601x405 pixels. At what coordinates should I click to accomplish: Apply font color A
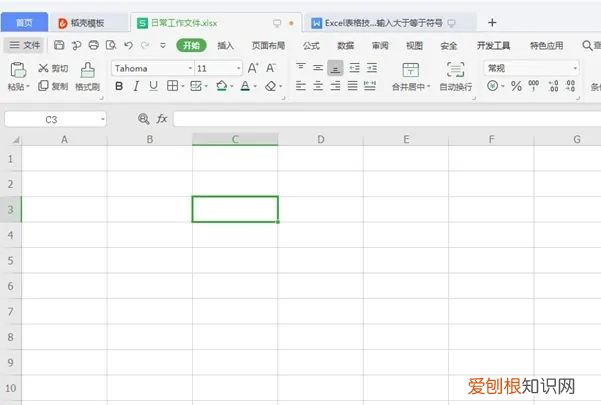(x=245, y=86)
